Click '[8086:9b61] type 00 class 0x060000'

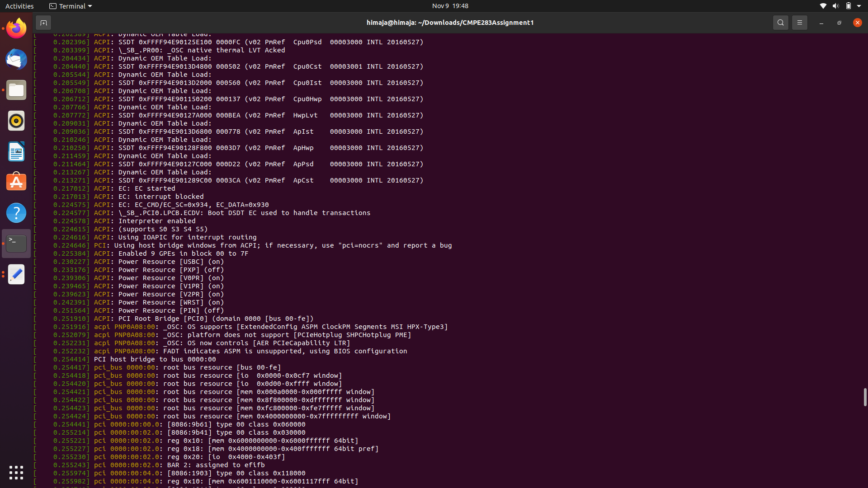pos(236,424)
